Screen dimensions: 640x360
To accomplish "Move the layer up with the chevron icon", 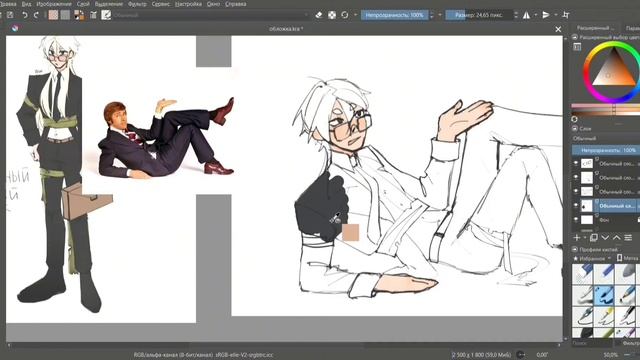I will 617,237.
